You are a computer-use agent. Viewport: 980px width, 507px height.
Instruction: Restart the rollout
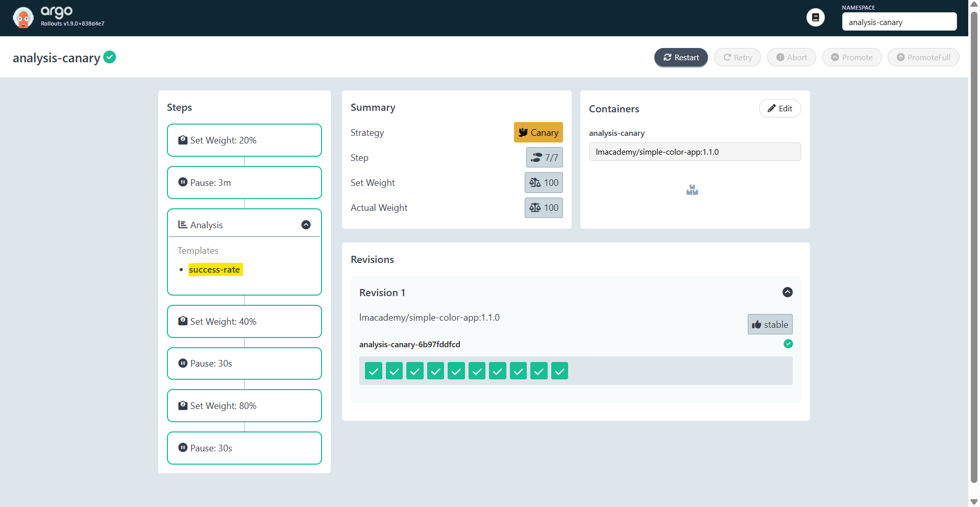(x=681, y=57)
